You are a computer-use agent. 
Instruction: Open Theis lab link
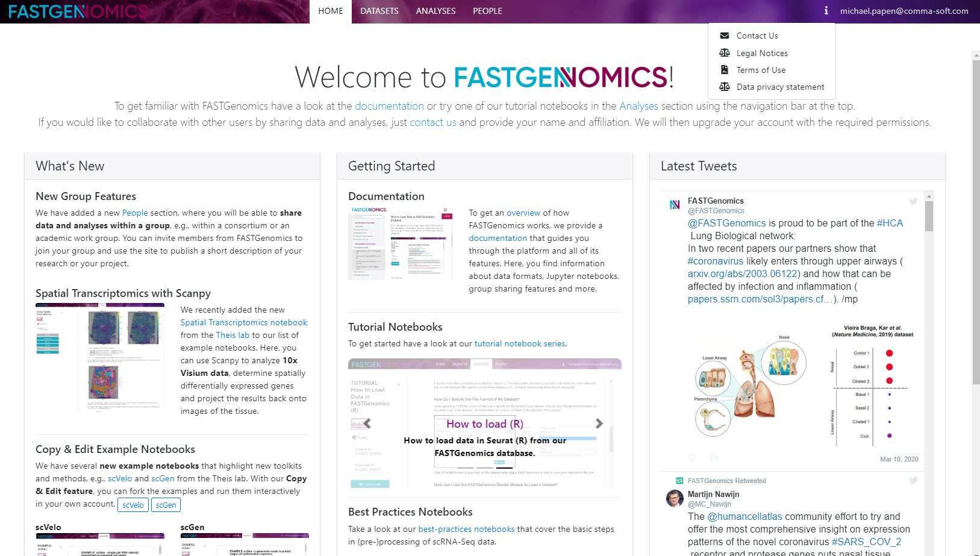click(233, 335)
